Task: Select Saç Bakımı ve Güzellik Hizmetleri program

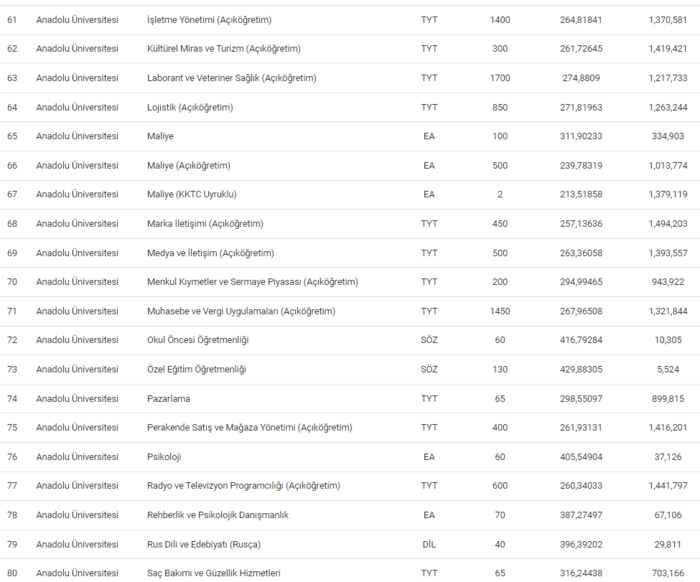Action: tap(213, 573)
